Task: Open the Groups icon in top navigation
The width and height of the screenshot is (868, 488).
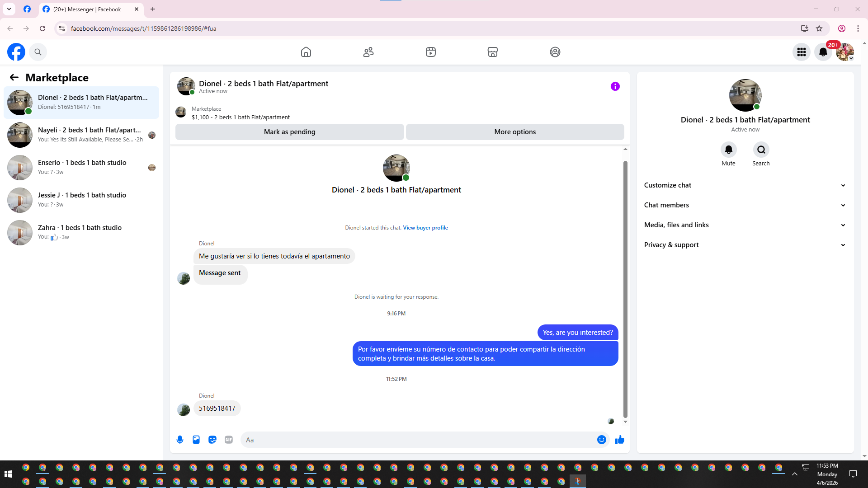Action: 555,52
